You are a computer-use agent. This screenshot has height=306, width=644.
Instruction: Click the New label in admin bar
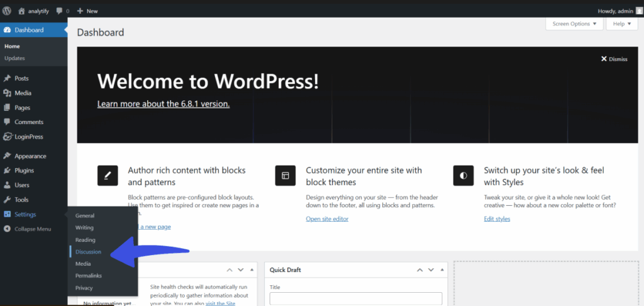pos(92,11)
